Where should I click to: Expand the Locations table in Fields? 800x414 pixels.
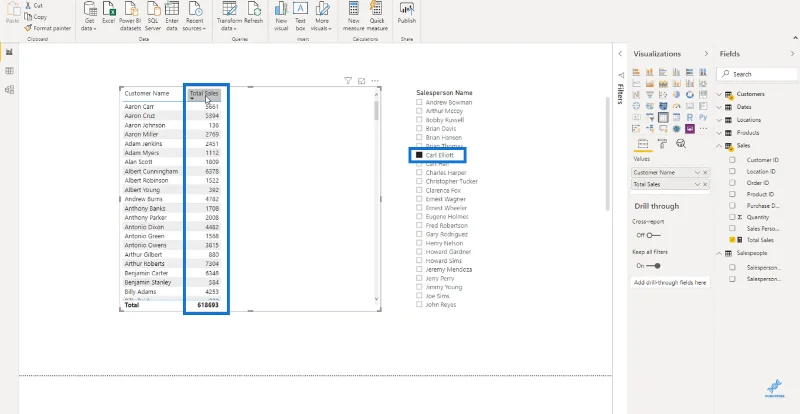point(719,120)
